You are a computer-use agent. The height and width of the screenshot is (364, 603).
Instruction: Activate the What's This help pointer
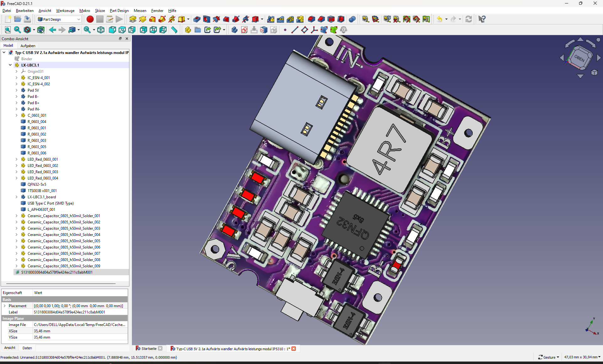[x=482, y=19]
